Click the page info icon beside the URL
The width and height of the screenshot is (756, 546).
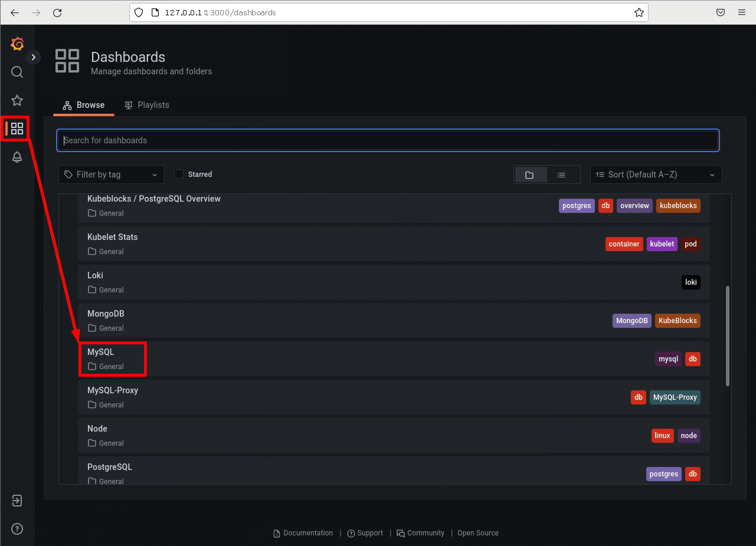(155, 12)
